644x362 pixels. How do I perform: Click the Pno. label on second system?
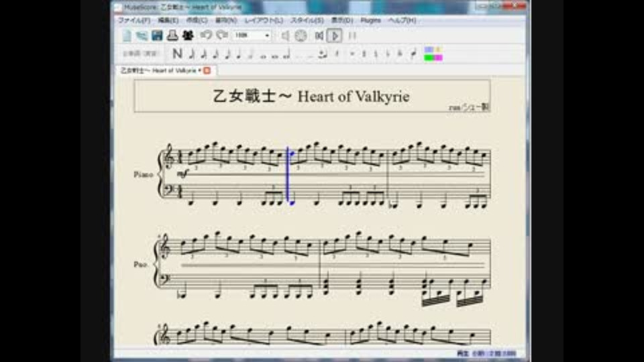140,264
